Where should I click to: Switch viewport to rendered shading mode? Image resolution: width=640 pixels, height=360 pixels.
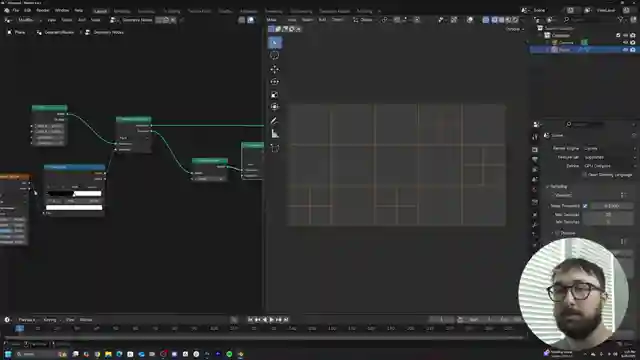(x=515, y=20)
